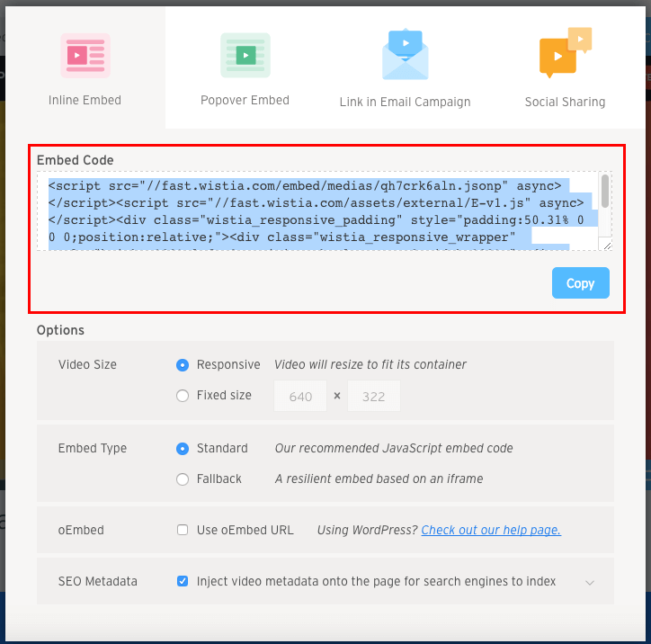Choose the Fallback iframe embed option

point(183,479)
